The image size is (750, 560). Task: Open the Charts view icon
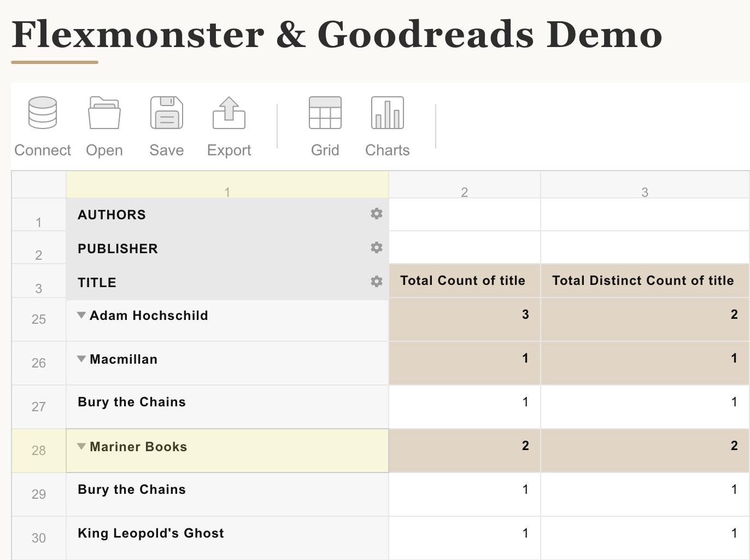click(x=386, y=125)
